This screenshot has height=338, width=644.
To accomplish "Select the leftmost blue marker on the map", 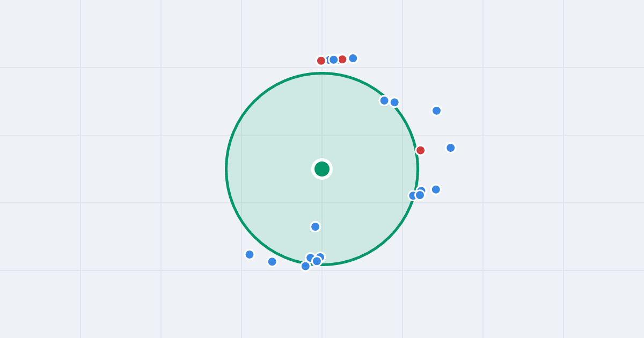I will click(250, 254).
